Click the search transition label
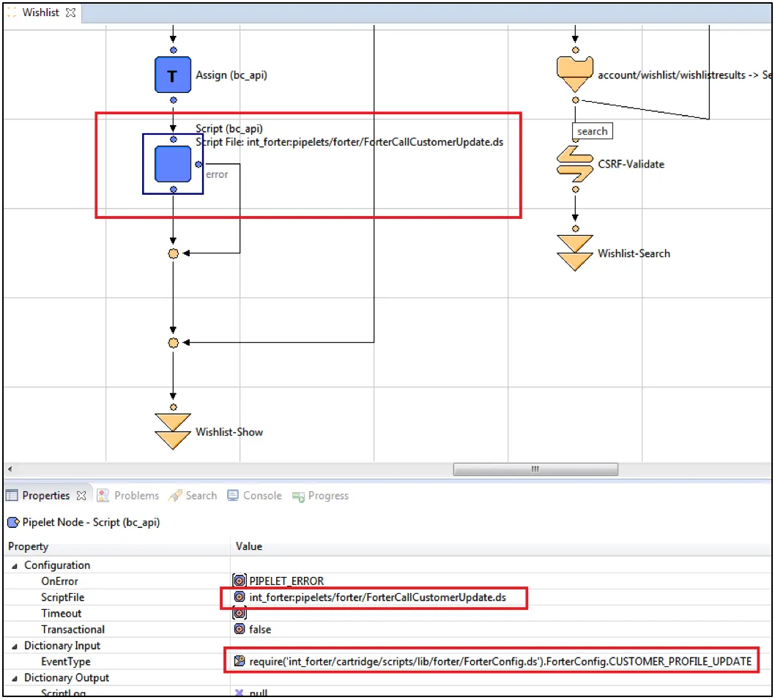The image size is (775, 700). tap(592, 131)
